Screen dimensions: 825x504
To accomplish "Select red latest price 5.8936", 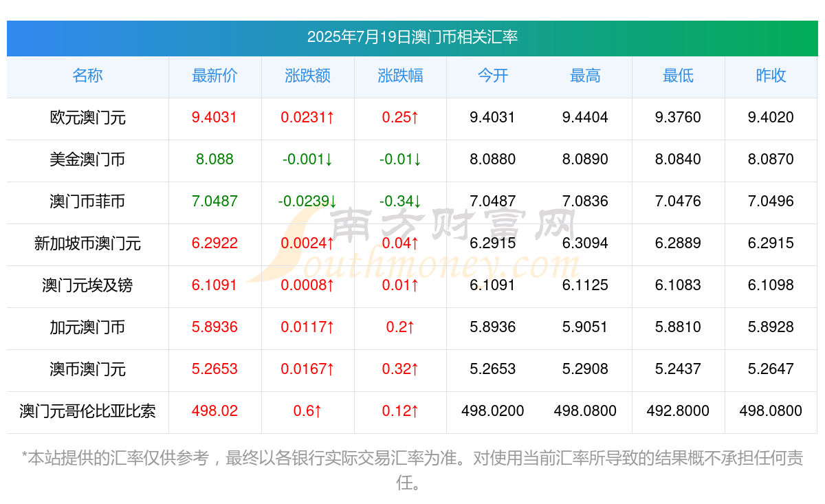I will (215, 327).
